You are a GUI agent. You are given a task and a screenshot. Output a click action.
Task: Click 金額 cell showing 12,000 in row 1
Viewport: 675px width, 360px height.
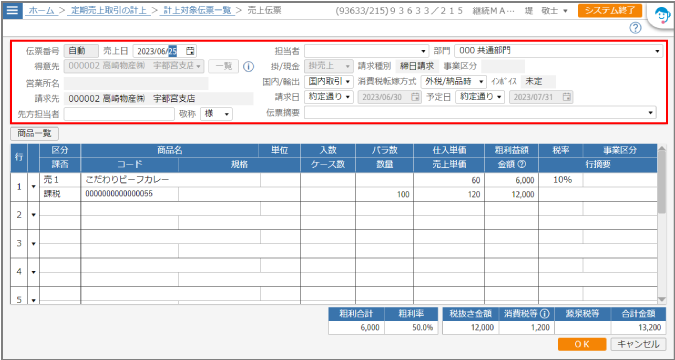[x=511, y=194]
